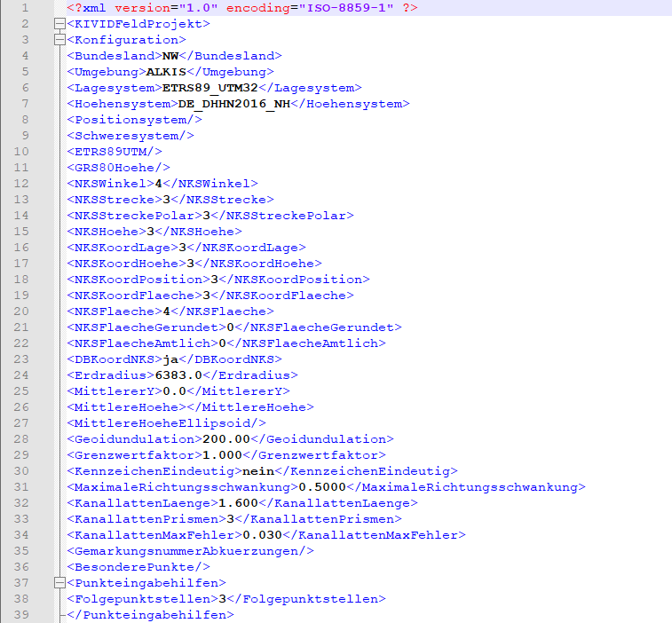Place cursor on ALKIS Umgebung value
The image size is (672, 623).
pyautogui.click(x=166, y=72)
